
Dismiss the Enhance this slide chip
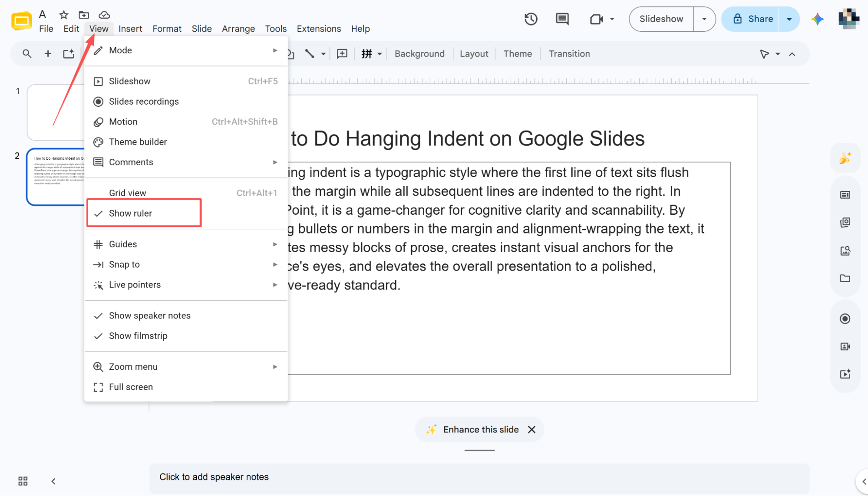tap(531, 430)
